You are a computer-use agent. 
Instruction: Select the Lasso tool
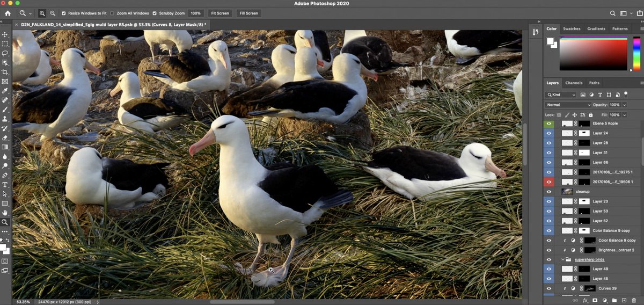click(x=5, y=53)
